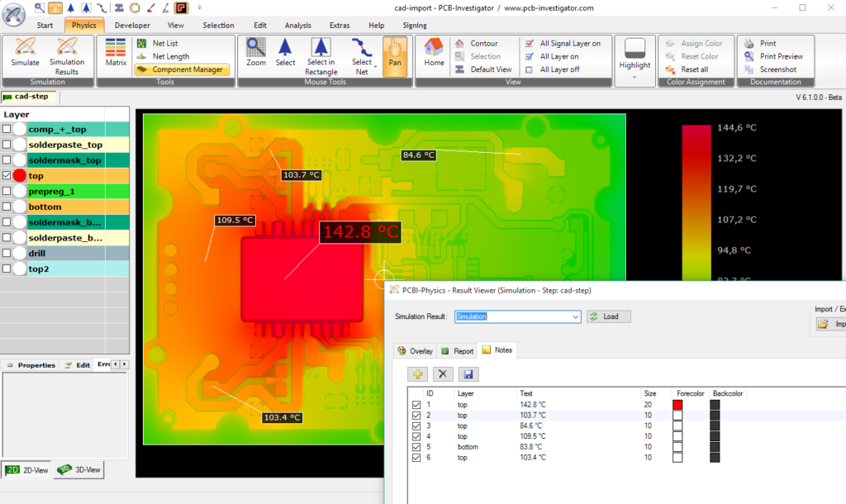Enable the solderpaste_top layer checkbox

coord(7,145)
